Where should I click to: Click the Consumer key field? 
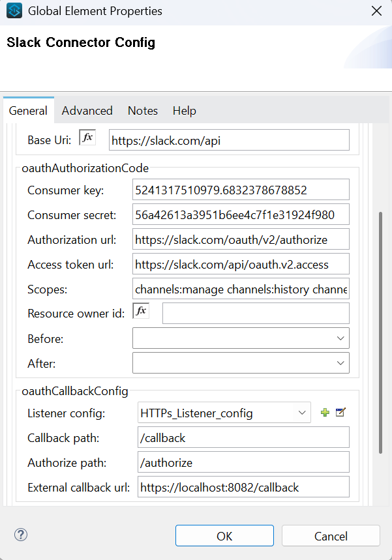click(x=241, y=190)
